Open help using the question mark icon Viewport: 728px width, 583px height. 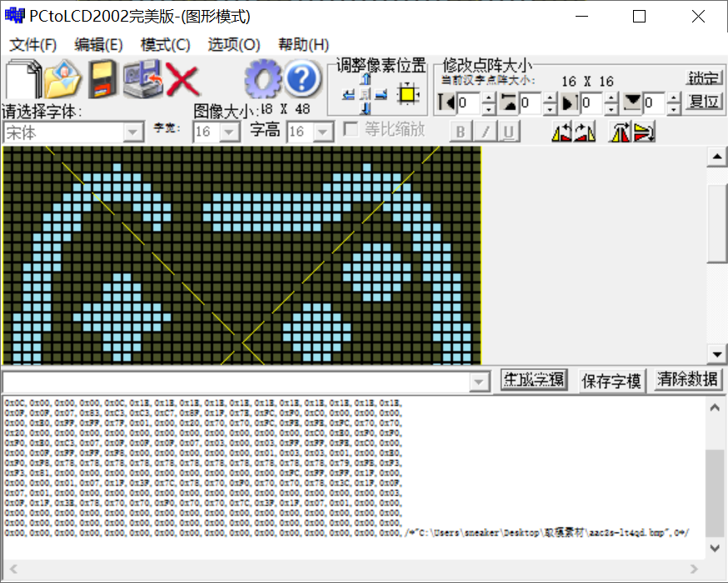click(300, 77)
